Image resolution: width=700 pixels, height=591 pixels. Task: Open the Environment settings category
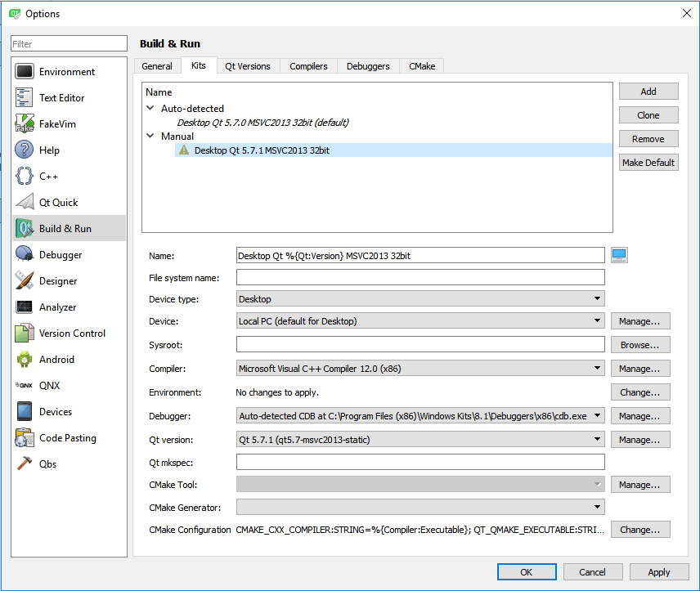[67, 72]
